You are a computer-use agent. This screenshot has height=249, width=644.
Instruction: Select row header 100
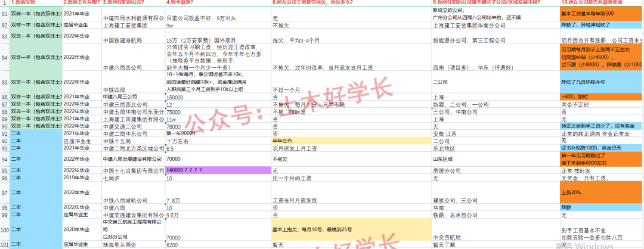(5, 229)
